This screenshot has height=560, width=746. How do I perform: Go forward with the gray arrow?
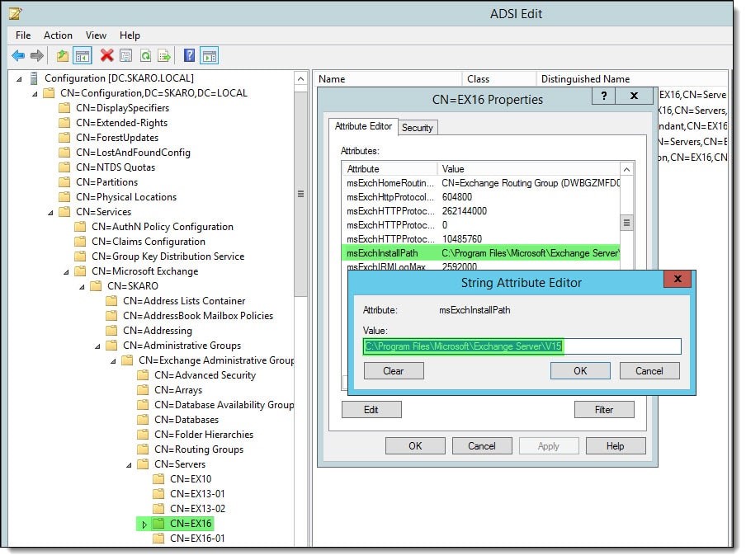37,55
